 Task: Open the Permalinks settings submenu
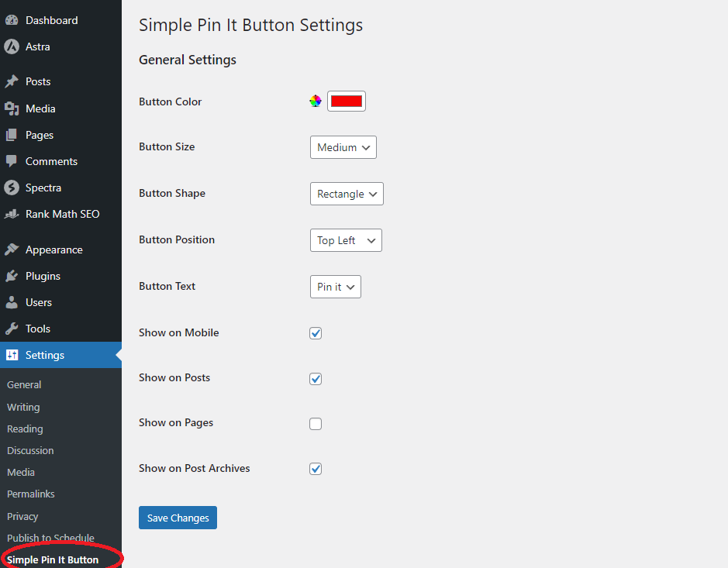click(x=31, y=494)
